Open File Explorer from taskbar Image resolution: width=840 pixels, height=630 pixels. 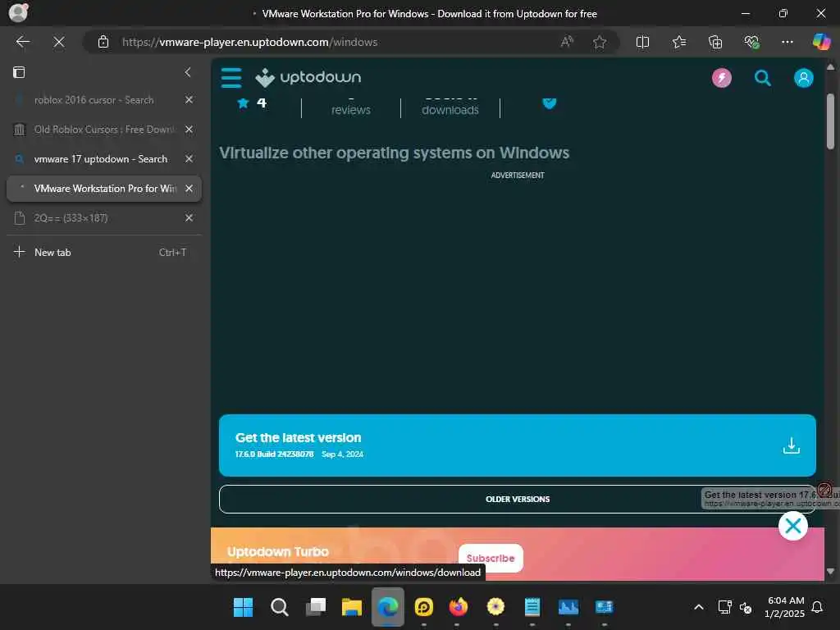coord(351,607)
